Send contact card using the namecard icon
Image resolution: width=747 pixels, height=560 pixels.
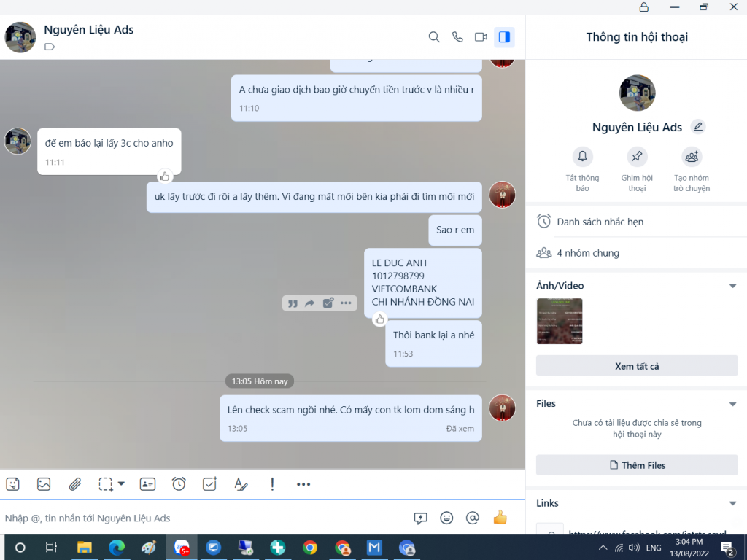147,483
